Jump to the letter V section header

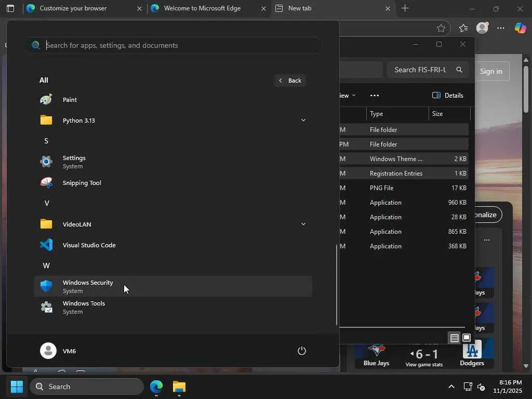click(47, 203)
